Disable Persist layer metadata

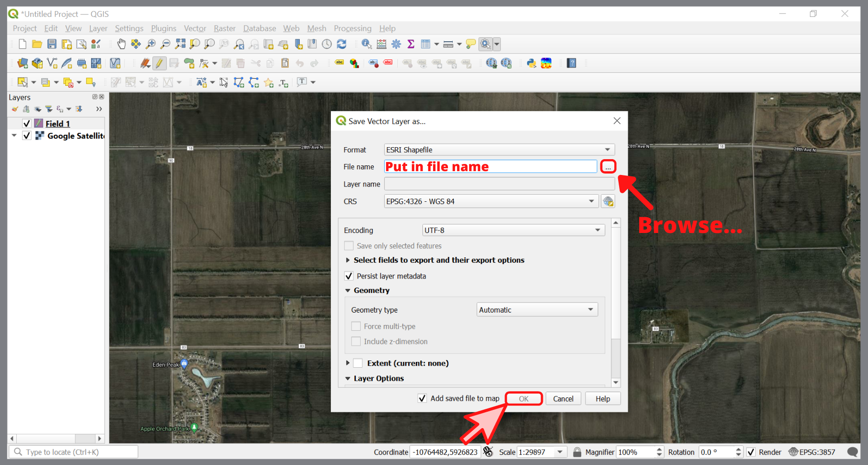click(x=349, y=276)
